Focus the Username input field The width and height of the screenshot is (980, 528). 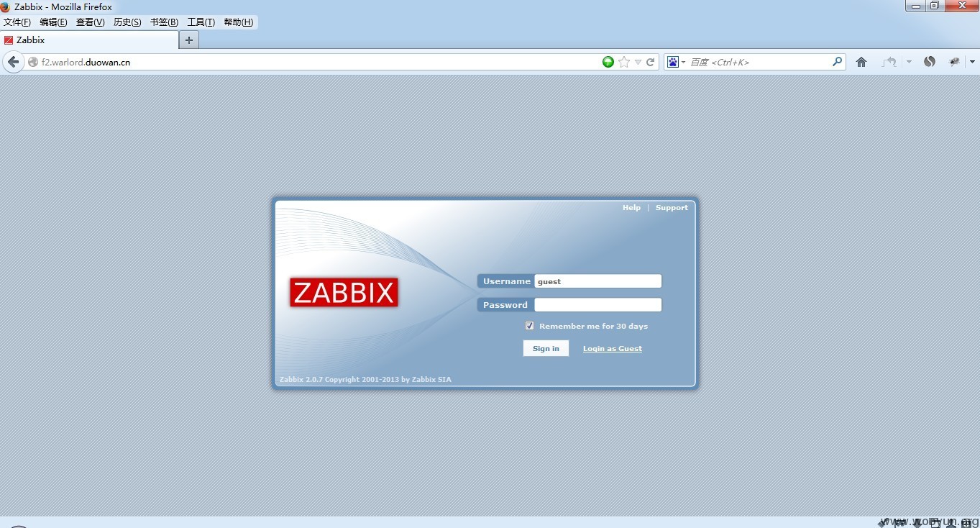[x=597, y=281]
